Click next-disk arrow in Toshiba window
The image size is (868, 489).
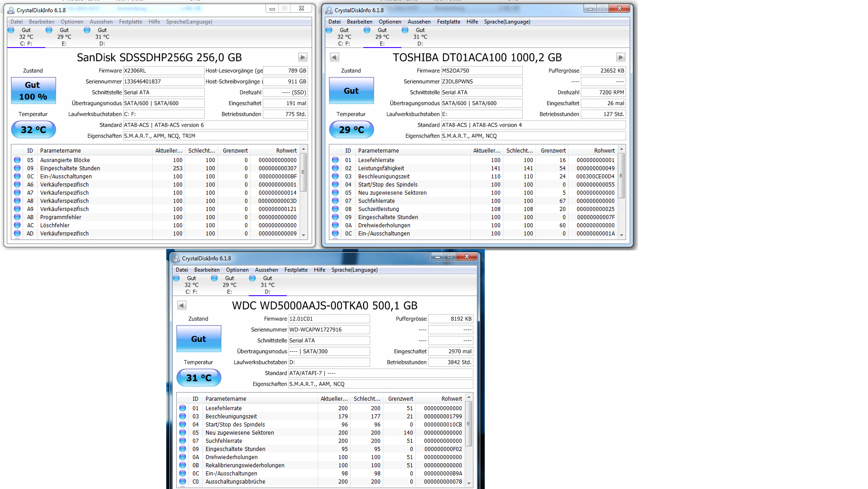pos(621,57)
